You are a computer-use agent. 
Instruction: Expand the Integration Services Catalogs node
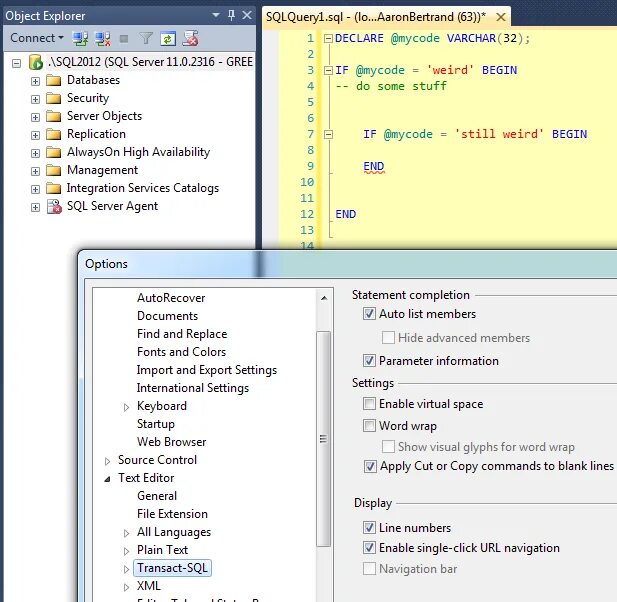coord(35,189)
